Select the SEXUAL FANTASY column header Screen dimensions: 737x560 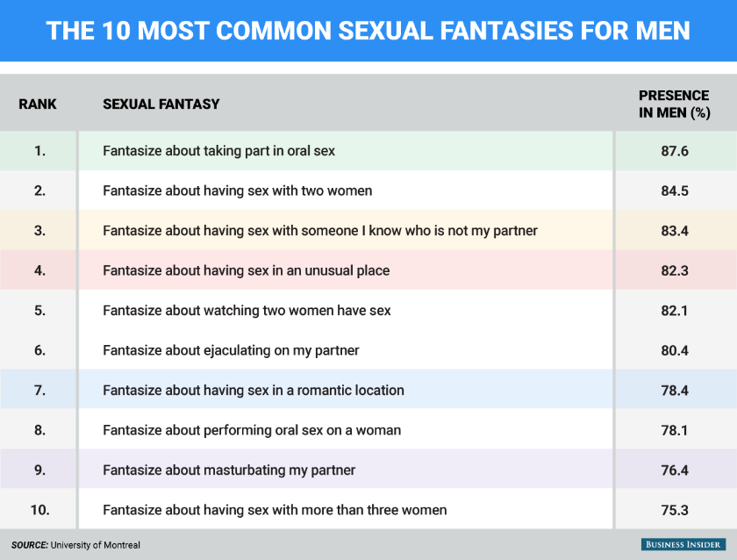click(x=161, y=104)
